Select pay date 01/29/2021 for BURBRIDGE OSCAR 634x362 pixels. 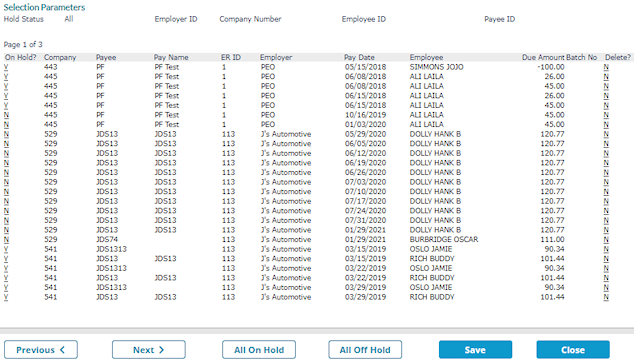tap(366, 239)
